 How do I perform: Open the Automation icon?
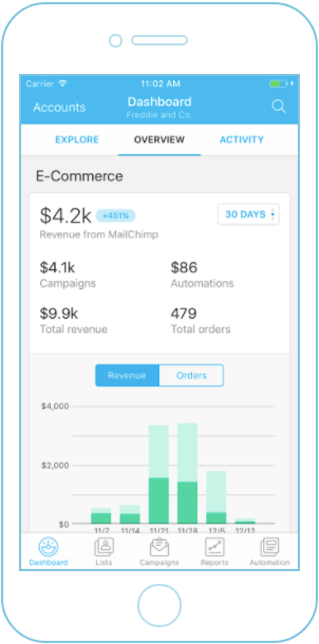(x=270, y=547)
